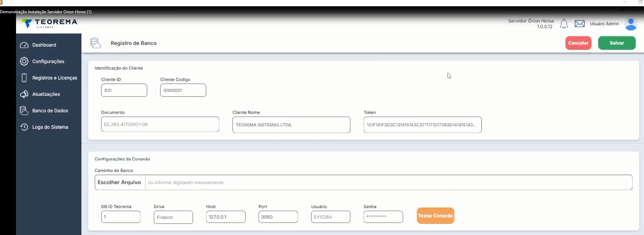Click the user avatar icon

[631, 24]
